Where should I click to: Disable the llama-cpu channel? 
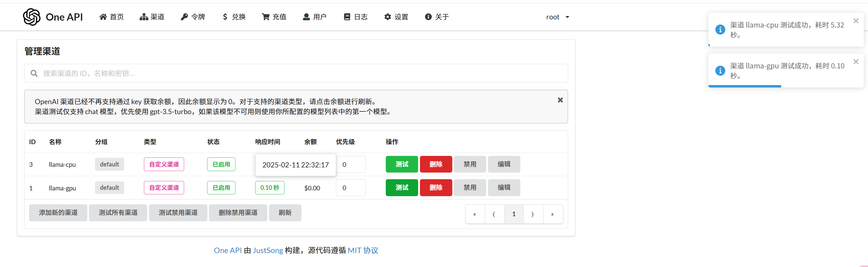(470, 164)
